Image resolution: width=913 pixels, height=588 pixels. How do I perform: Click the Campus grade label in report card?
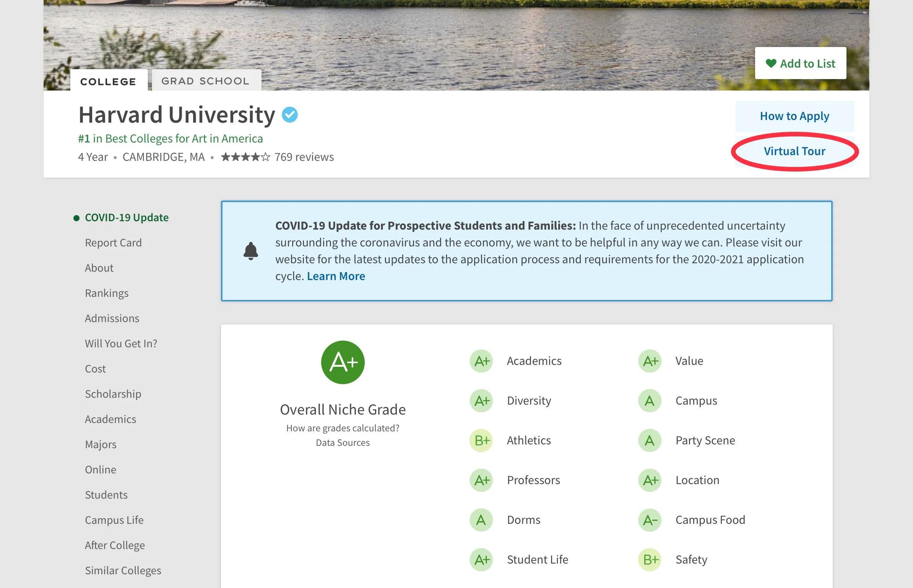[696, 401]
